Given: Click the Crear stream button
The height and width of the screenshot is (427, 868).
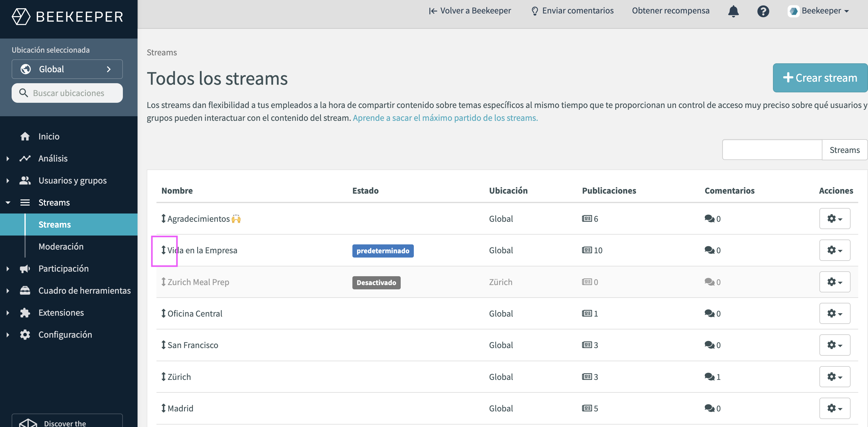Looking at the screenshot, I should click(819, 78).
